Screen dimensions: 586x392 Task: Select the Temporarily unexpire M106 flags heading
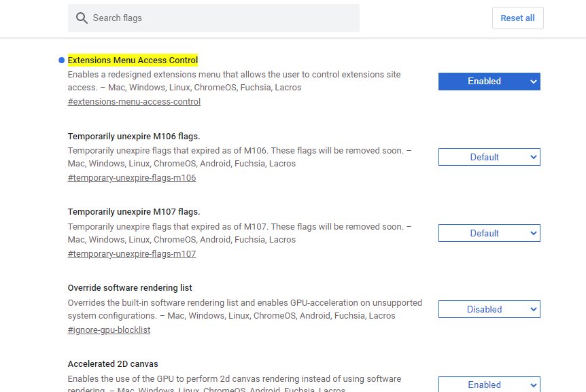click(x=133, y=136)
